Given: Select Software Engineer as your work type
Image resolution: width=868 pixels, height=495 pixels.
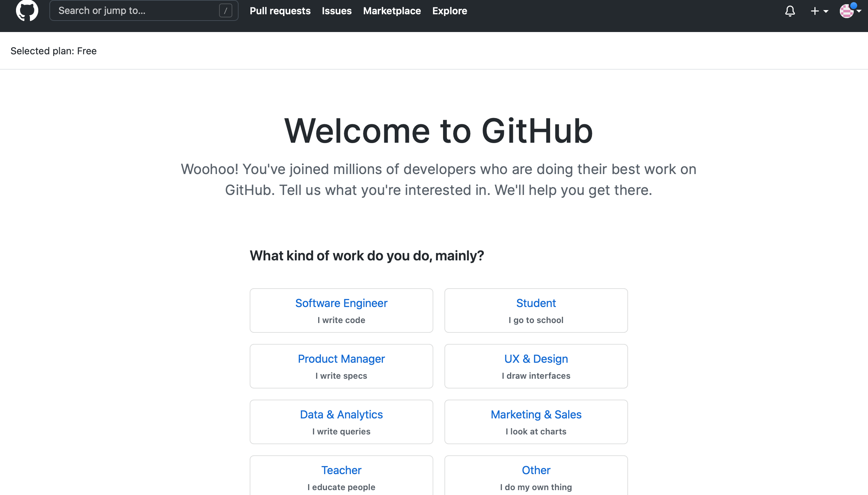Looking at the screenshot, I should [x=341, y=310].
